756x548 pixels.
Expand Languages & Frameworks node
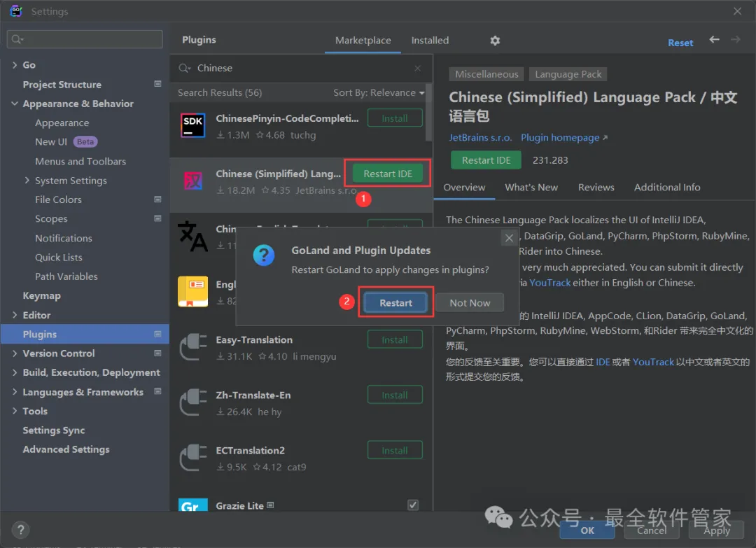[15, 392]
